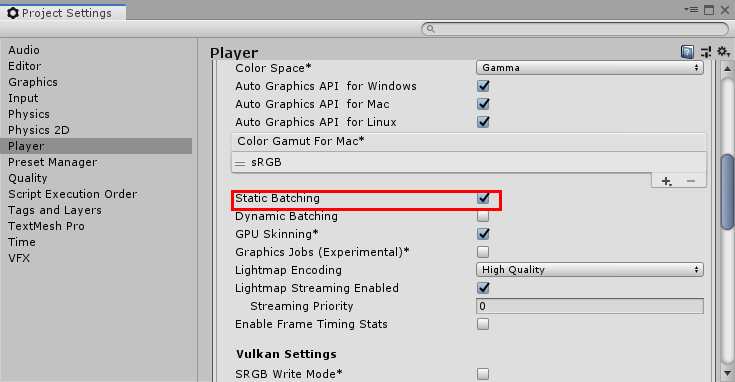The width and height of the screenshot is (735, 382).
Task: Open the Player settings gear menu
Action: pyautogui.click(x=723, y=51)
